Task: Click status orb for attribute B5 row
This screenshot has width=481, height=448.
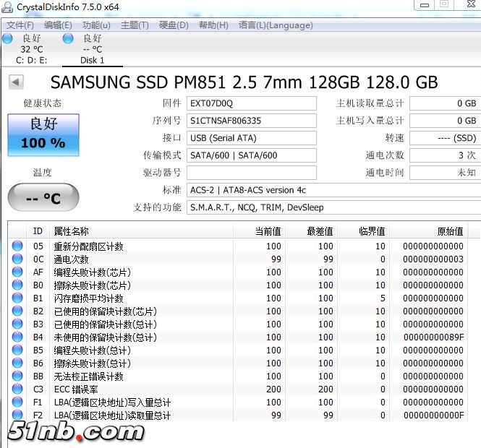Action: (x=17, y=350)
